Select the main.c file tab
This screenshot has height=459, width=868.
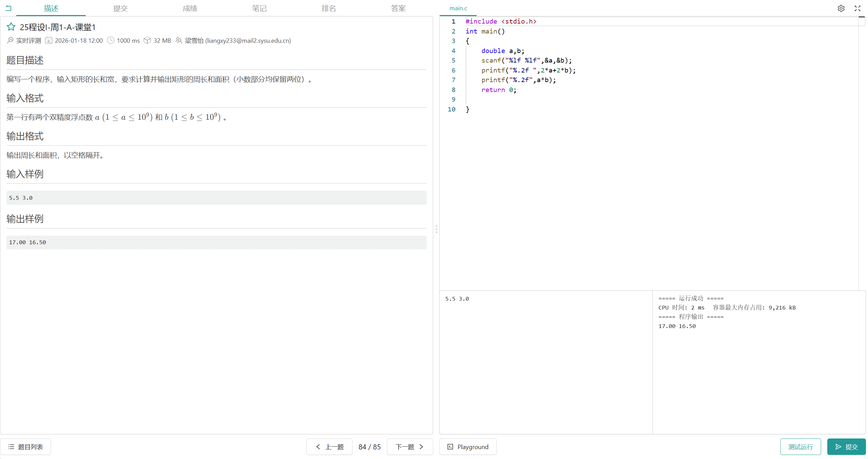[458, 8]
